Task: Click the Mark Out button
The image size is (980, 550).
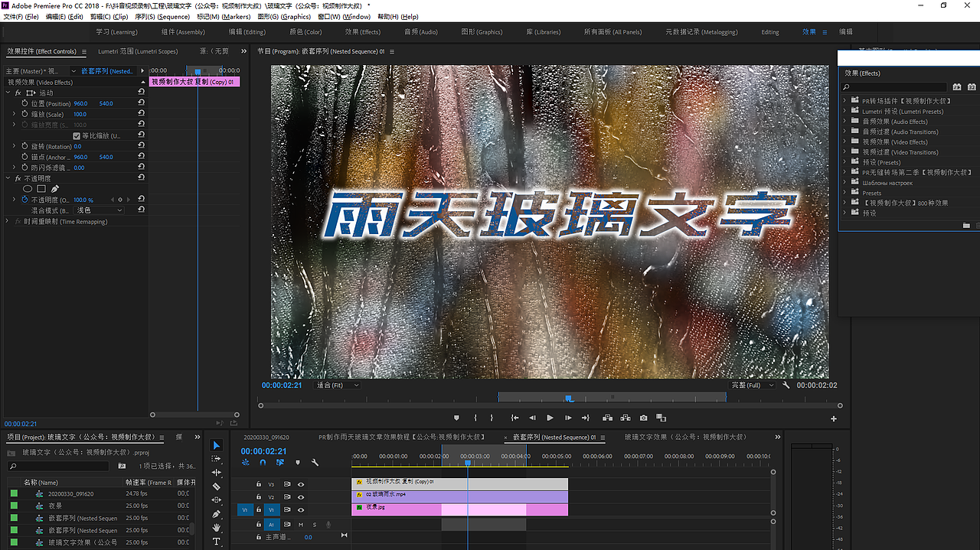Action: pos(492,418)
